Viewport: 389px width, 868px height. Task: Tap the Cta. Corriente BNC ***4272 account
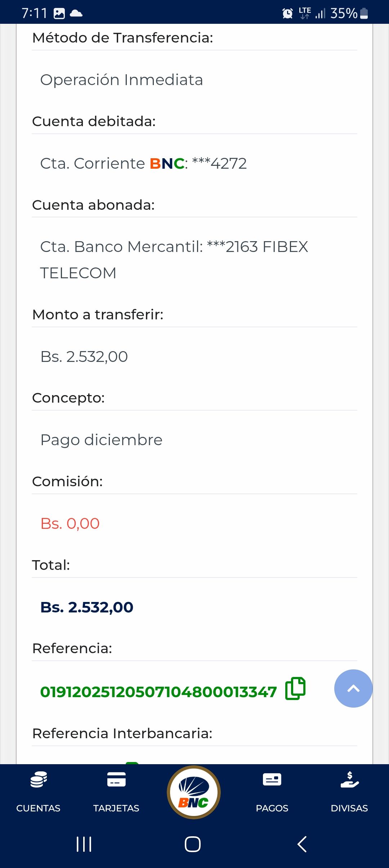(143, 163)
